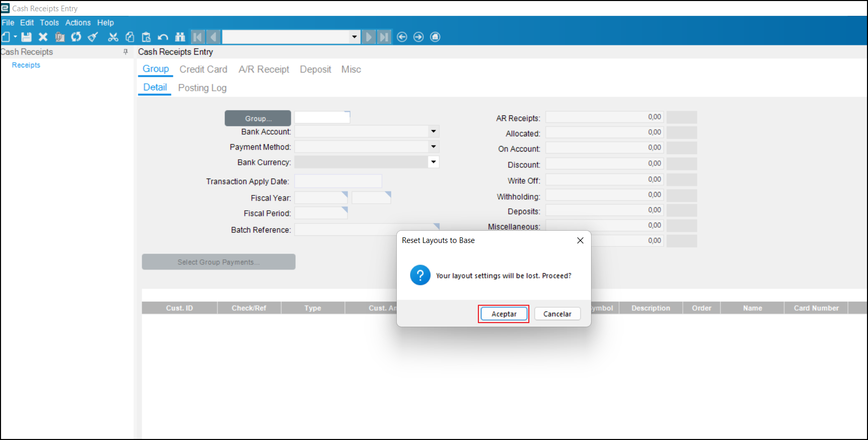Click the Type column header
The width and height of the screenshot is (868, 440).
pos(313,308)
